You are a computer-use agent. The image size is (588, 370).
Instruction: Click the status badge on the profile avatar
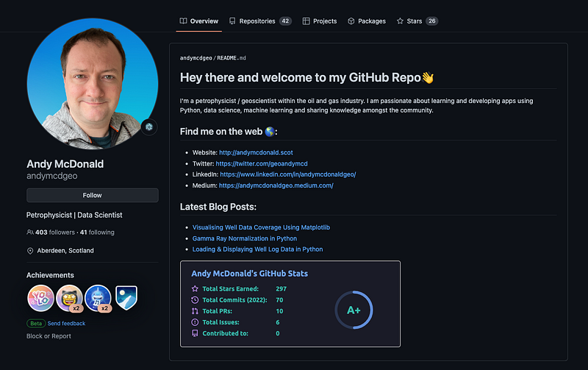coord(149,127)
